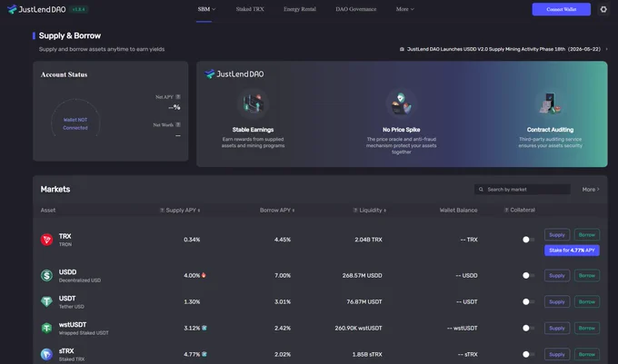
Task: Click Borrow button for wstUSDT
Action: click(587, 328)
